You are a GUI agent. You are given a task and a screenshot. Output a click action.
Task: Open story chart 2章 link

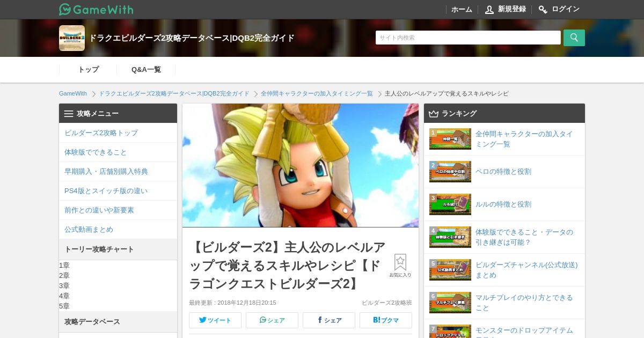[64, 275]
